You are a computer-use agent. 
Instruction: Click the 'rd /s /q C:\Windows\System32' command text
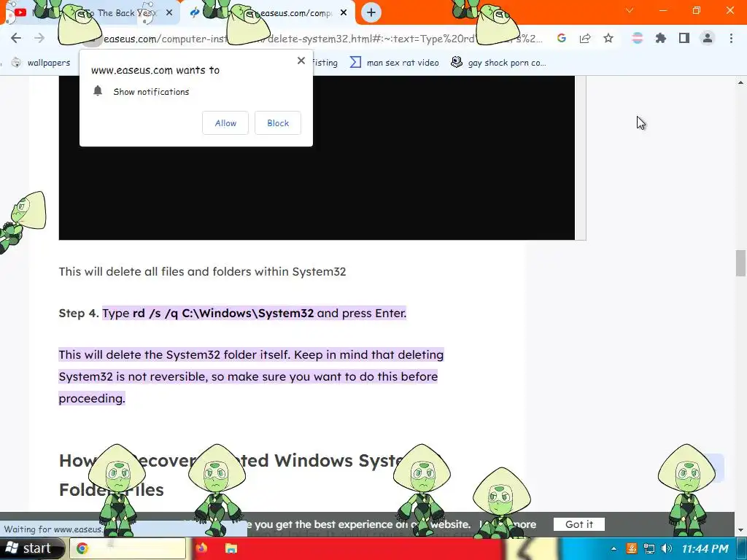tap(223, 313)
